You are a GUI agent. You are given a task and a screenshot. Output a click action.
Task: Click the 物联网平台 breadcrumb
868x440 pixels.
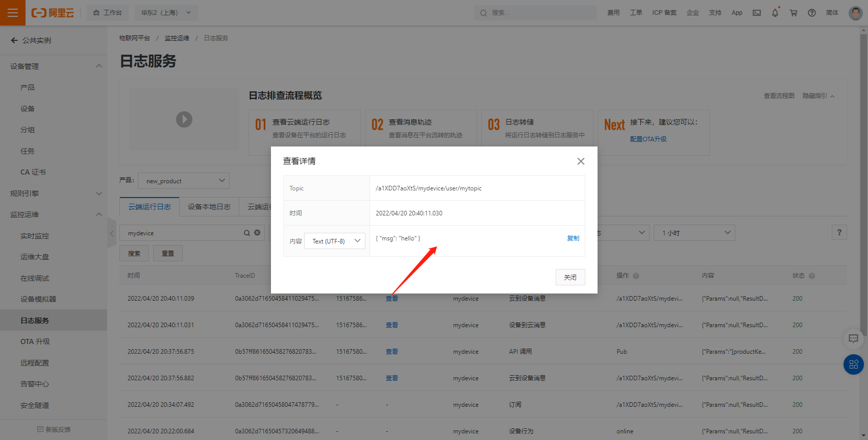pos(135,38)
